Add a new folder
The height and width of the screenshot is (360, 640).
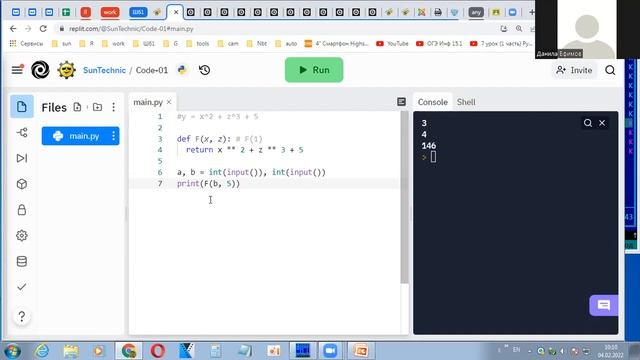click(x=97, y=107)
